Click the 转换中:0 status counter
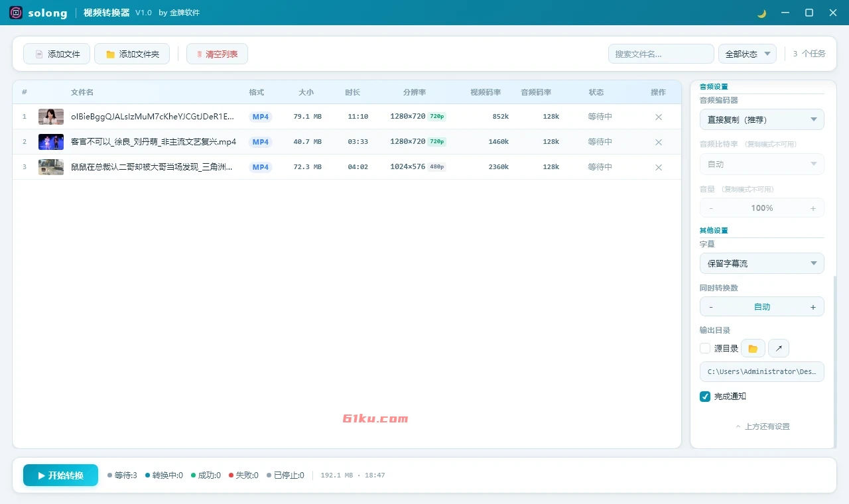This screenshot has width=849, height=504. pos(164,475)
